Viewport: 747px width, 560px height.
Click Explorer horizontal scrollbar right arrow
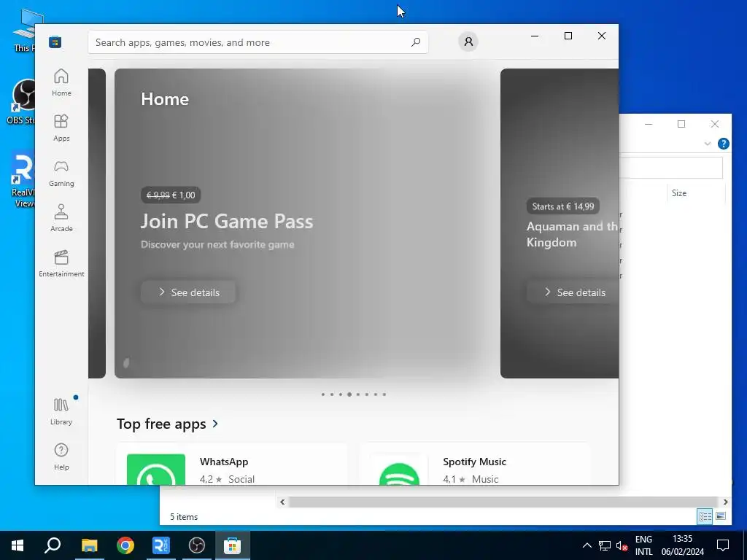pyautogui.click(x=725, y=502)
